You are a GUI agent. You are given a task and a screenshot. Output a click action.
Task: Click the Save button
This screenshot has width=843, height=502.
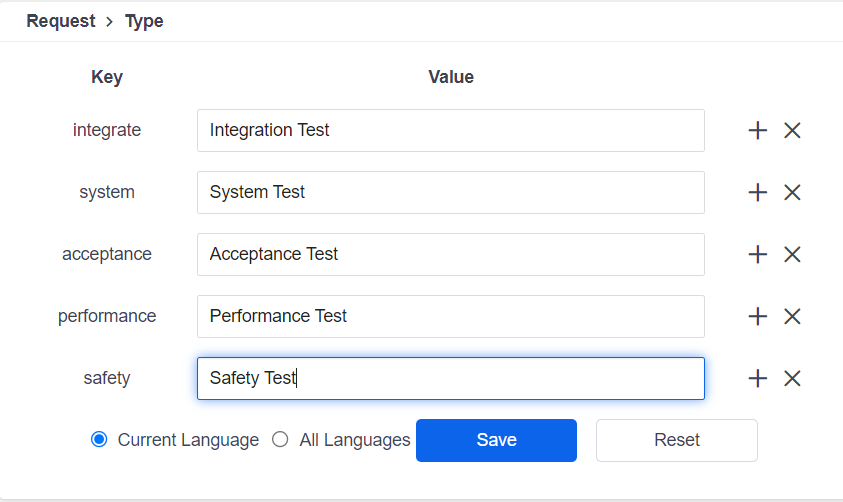(x=496, y=440)
